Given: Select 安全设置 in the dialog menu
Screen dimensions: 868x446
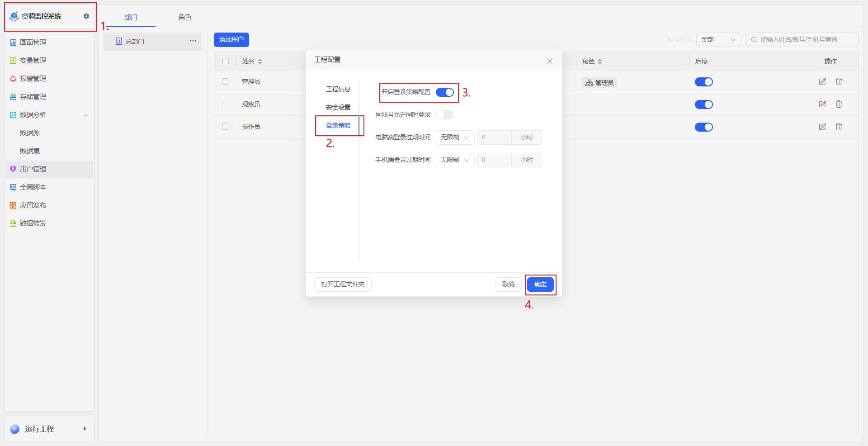Looking at the screenshot, I should [x=338, y=108].
